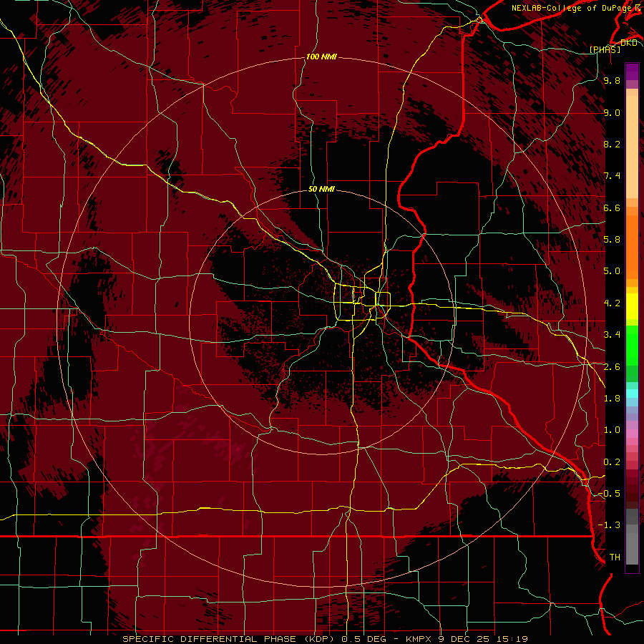Click the "DKD" label above the legend
The image size is (644, 644).
pos(629,43)
